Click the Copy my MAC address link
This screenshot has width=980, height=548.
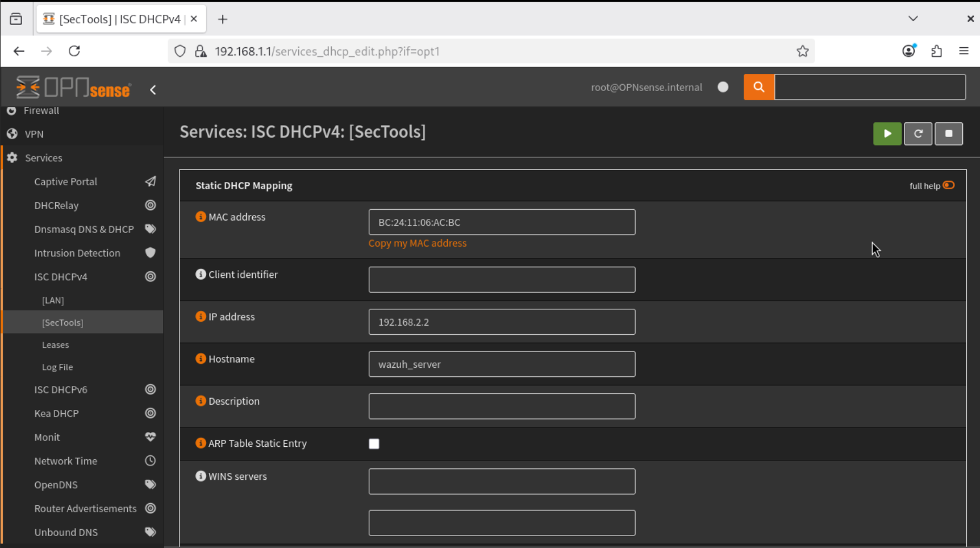pyautogui.click(x=417, y=243)
